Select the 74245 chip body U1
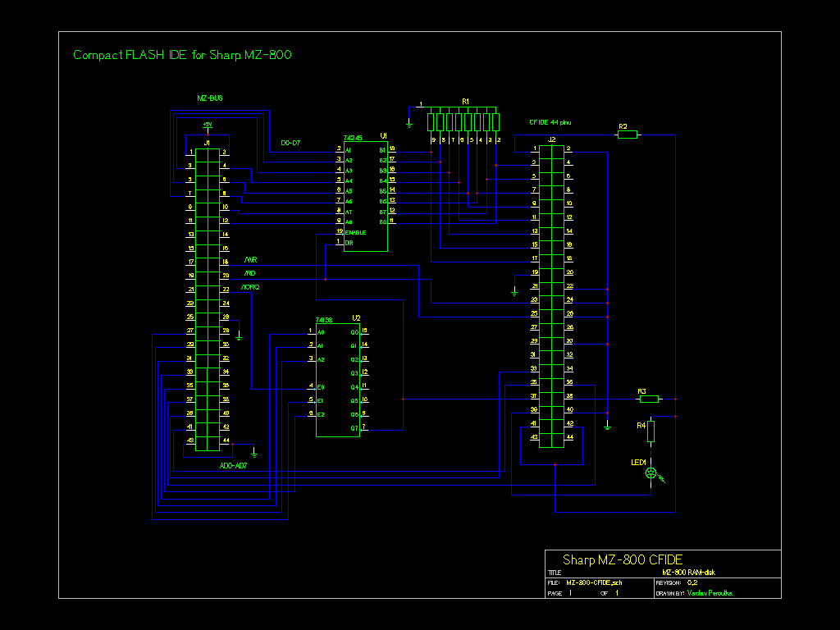Viewport: 840px width, 630px height. tap(366, 196)
